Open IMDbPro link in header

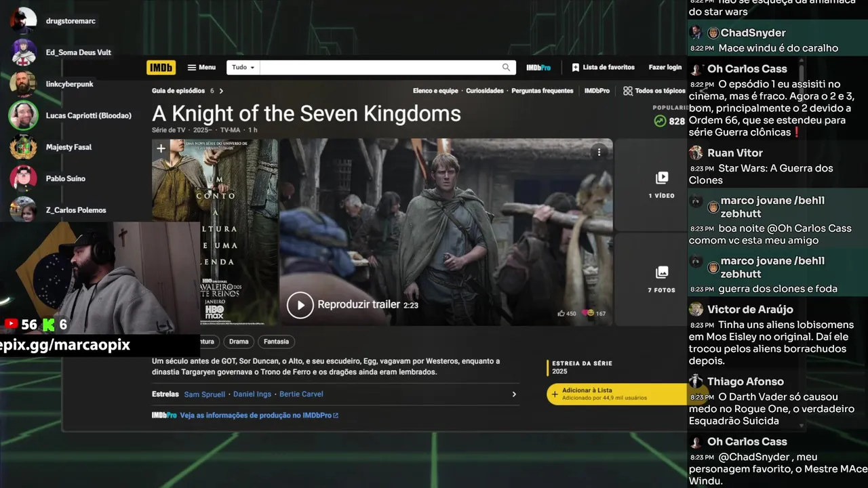(x=538, y=68)
